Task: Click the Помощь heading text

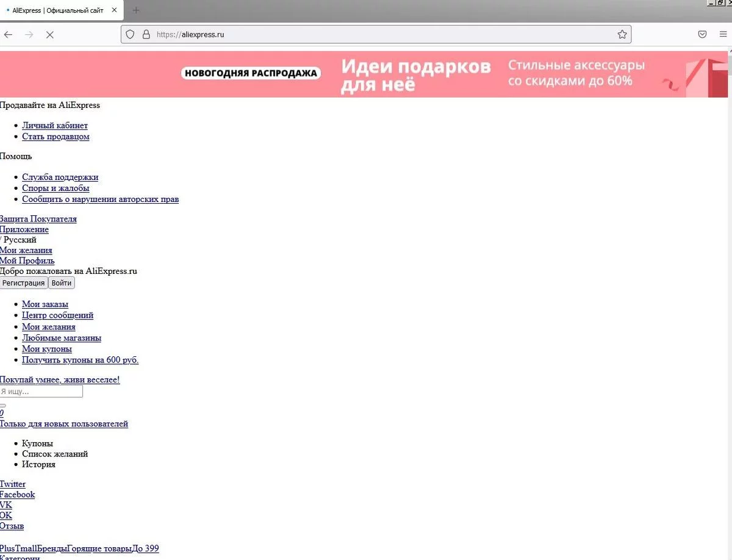Action: [x=16, y=157]
